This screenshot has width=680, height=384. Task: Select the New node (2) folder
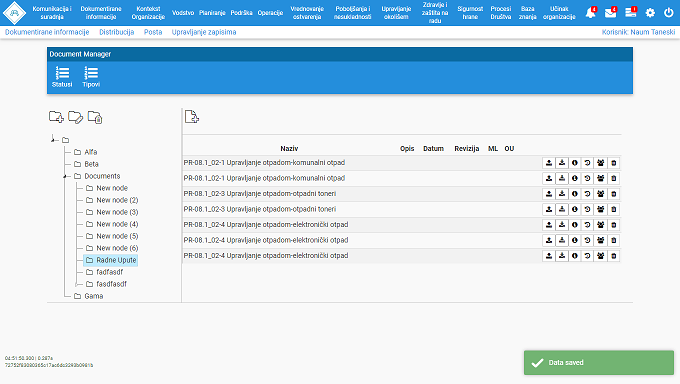click(112, 200)
